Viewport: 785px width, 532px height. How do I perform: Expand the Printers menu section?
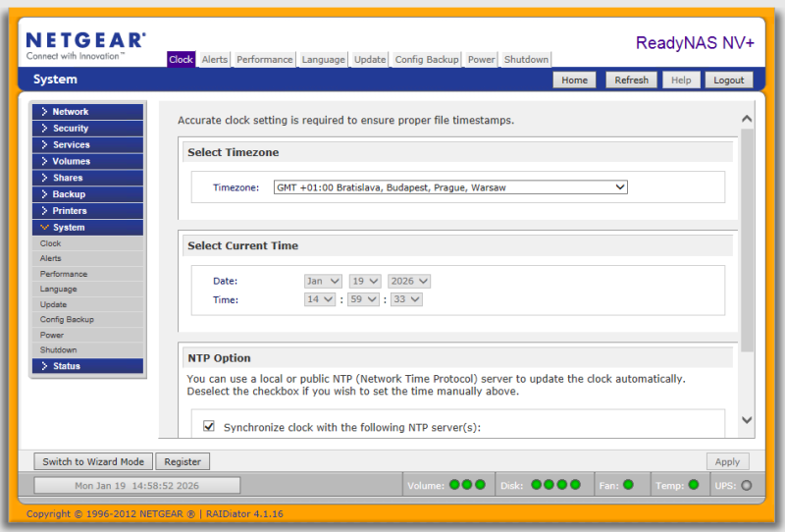coord(87,210)
